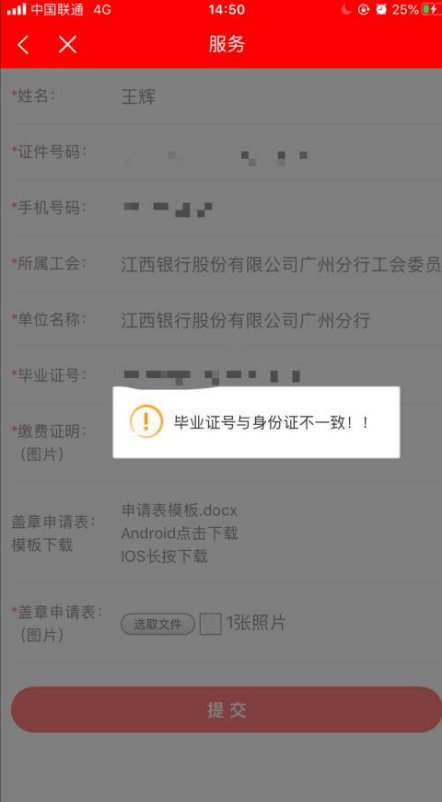The width and height of the screenshot is (442, 802).
Task: Tap the photo thumbnail box beside 选取文件
Action: click(210, 624)
